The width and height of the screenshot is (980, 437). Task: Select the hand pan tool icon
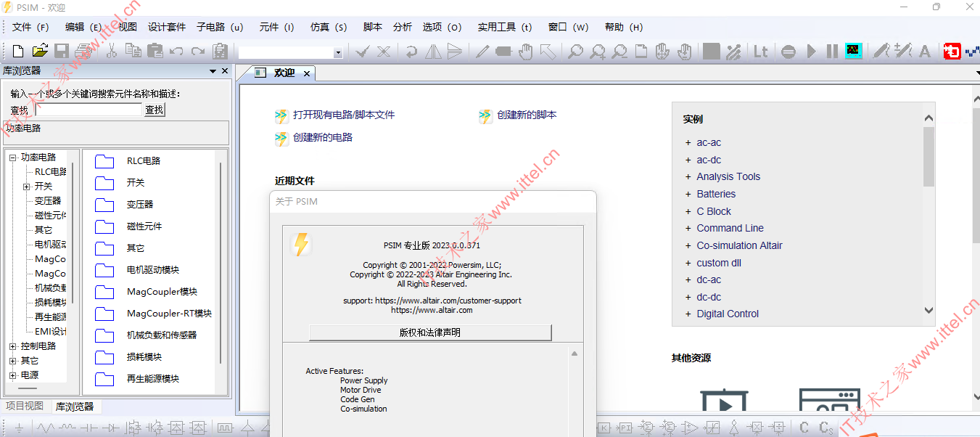pyautogui.click(x=526, y=51)
